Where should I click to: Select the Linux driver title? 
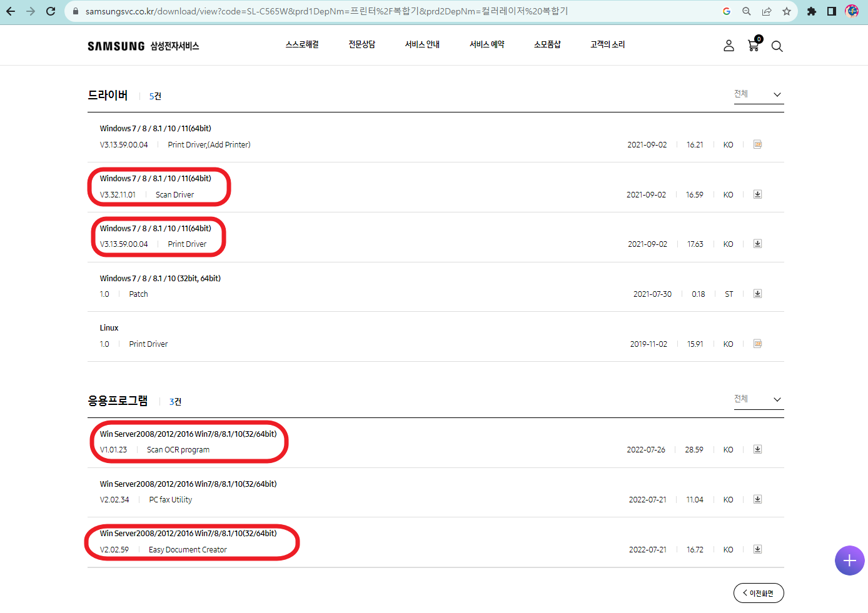coord(109,327)
